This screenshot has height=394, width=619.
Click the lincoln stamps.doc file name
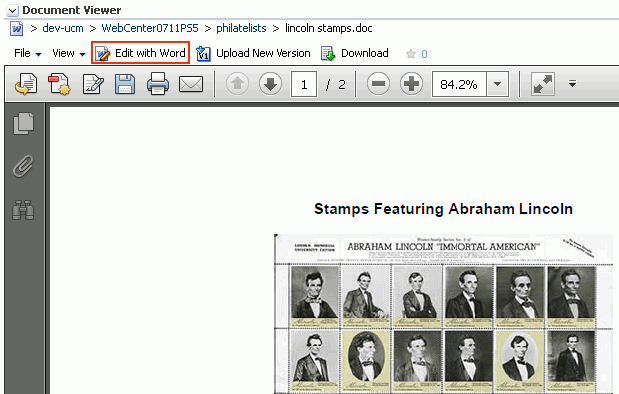[329, 28]
